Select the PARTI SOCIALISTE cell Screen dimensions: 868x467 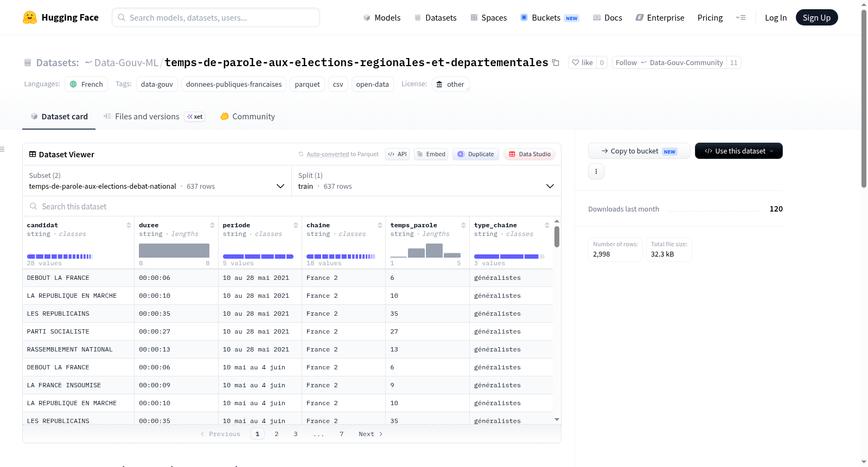(x=79, y=331)
